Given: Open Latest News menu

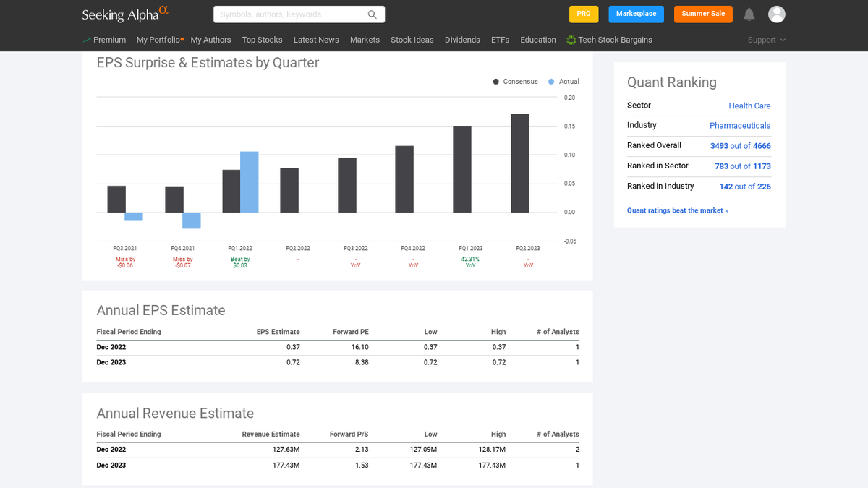Looking at the screenshot, I should coord(316,40).
